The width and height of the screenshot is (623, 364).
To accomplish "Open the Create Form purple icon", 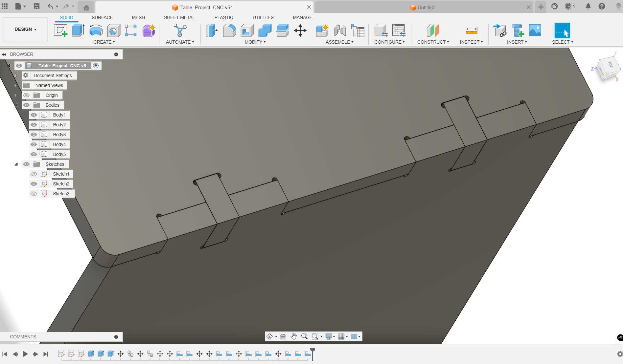I will click(149, 31).
